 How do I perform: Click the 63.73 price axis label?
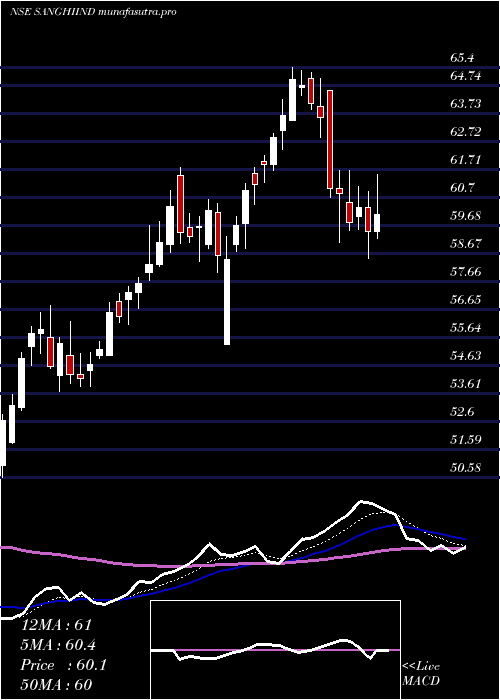point(466,104)
